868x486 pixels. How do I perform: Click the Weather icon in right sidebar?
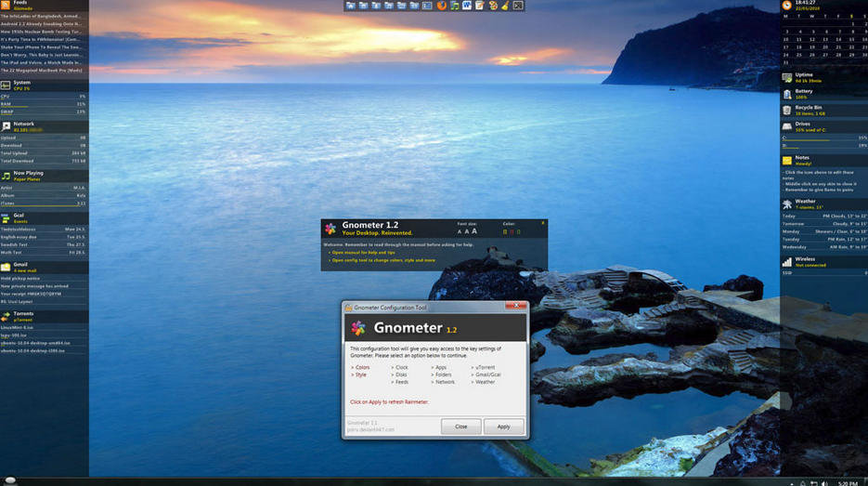tap(786, 204)
